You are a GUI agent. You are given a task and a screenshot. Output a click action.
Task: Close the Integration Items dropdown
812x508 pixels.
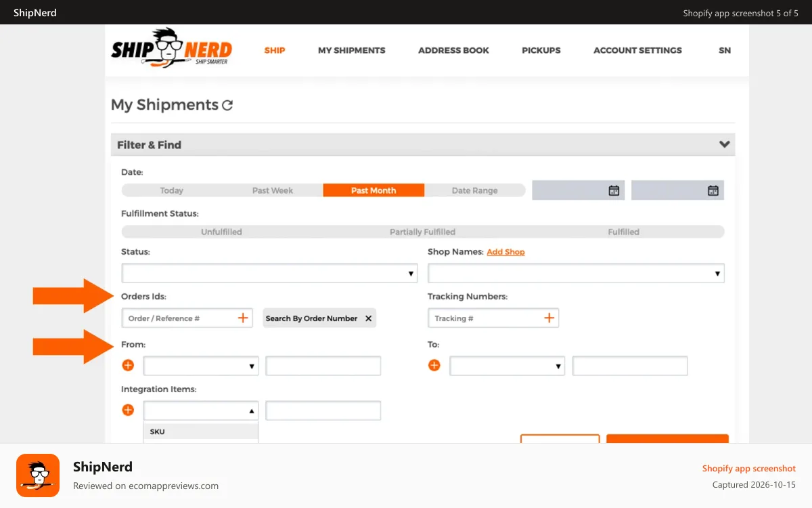(201, 410)
